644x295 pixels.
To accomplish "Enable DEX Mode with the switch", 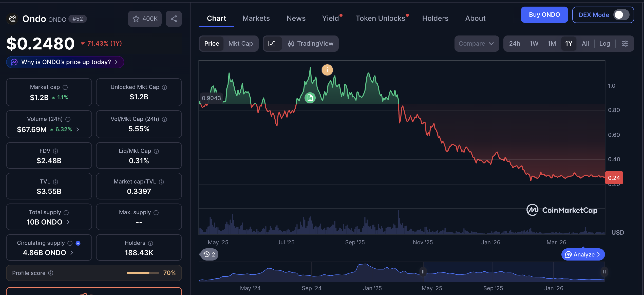I will click(620, 15).
